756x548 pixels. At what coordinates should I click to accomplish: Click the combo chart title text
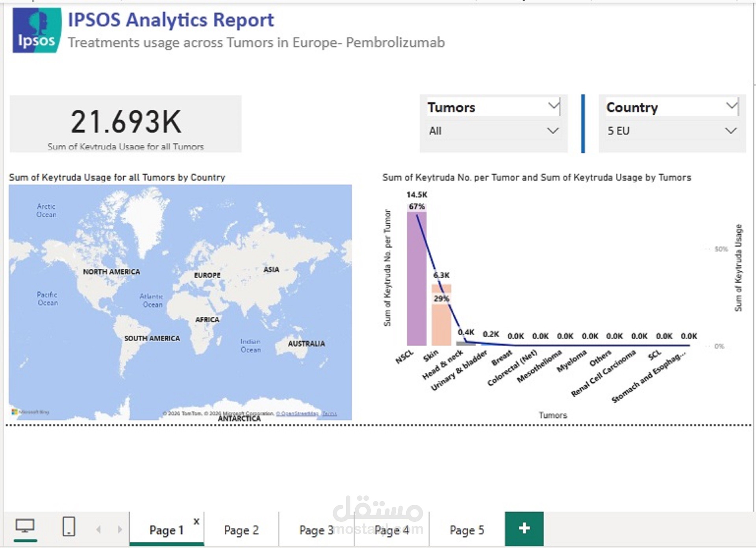537,177
